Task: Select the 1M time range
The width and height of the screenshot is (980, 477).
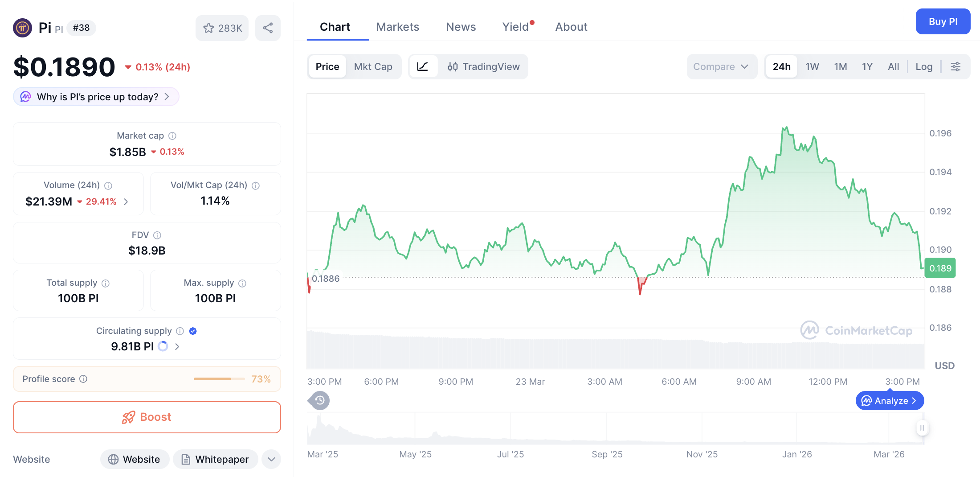Action: click(841, 67)
